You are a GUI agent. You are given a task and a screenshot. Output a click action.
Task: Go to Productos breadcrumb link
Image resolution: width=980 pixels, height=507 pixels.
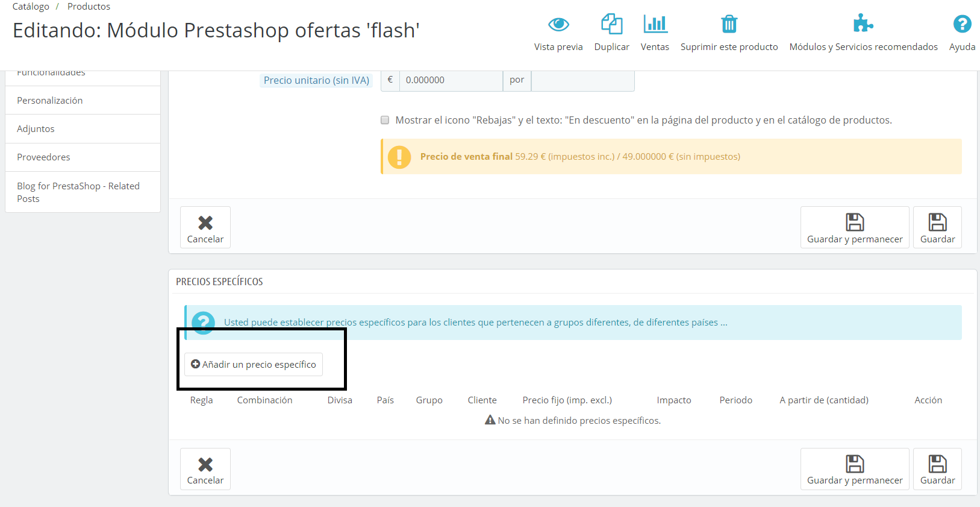[89, 7]
